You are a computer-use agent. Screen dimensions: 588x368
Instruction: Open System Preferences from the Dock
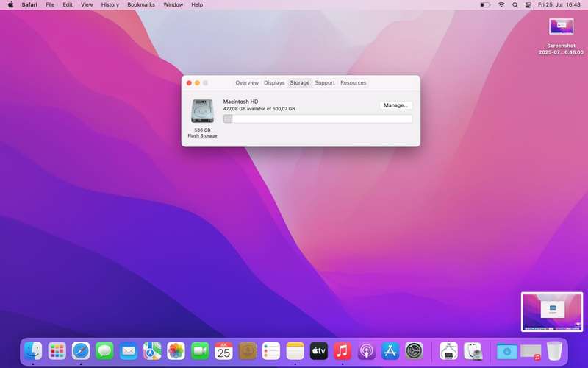[414, 351]
